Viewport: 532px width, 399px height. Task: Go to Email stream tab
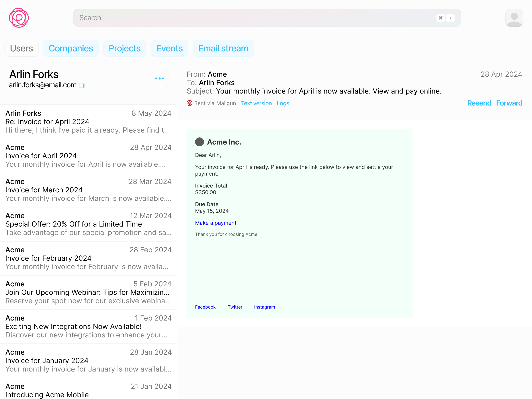click(223, 48)
